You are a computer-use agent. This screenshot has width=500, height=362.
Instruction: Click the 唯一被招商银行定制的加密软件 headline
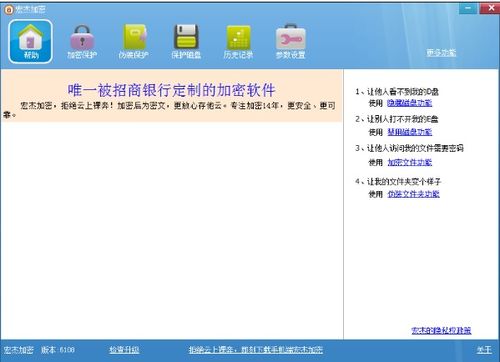tap(172, 90)
